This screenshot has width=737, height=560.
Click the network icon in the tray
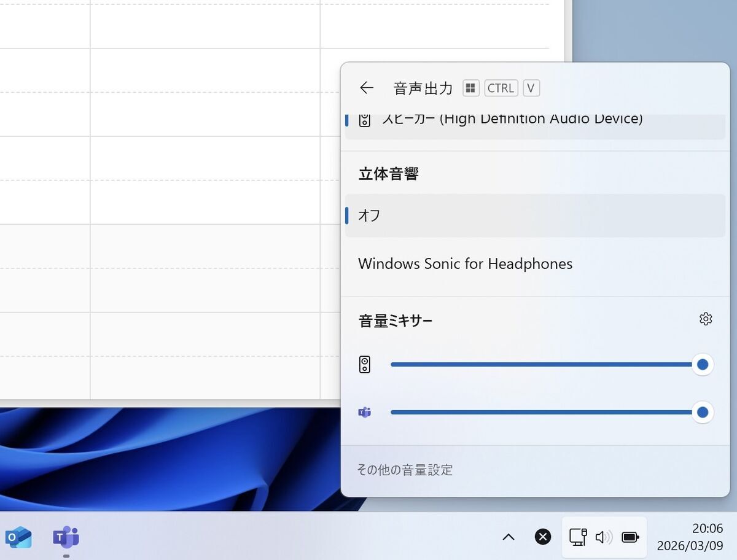coord(578,537)
